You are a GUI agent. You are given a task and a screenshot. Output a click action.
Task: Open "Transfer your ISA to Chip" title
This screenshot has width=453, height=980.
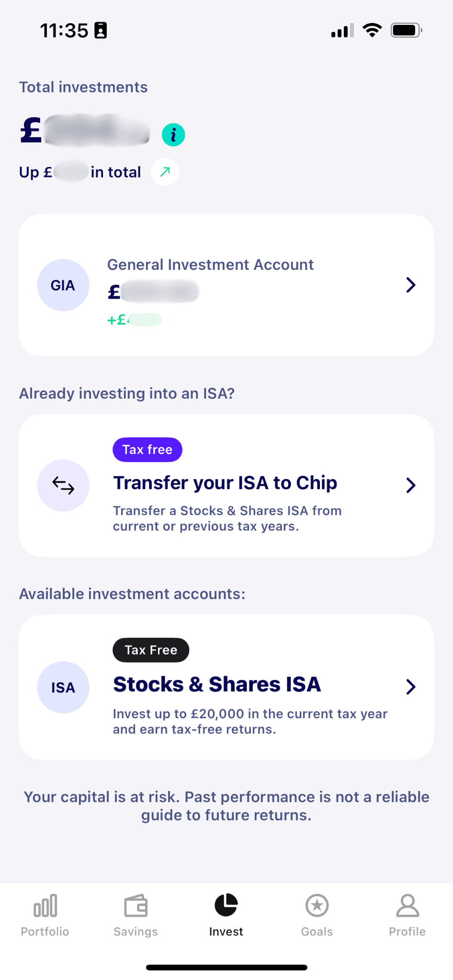(225, 483)
